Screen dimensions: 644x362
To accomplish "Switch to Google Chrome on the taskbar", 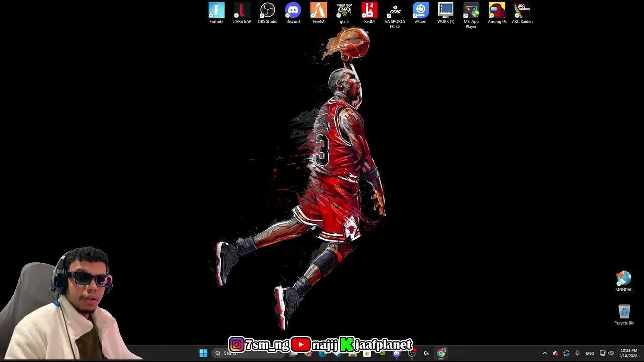I will click(441, 353).
